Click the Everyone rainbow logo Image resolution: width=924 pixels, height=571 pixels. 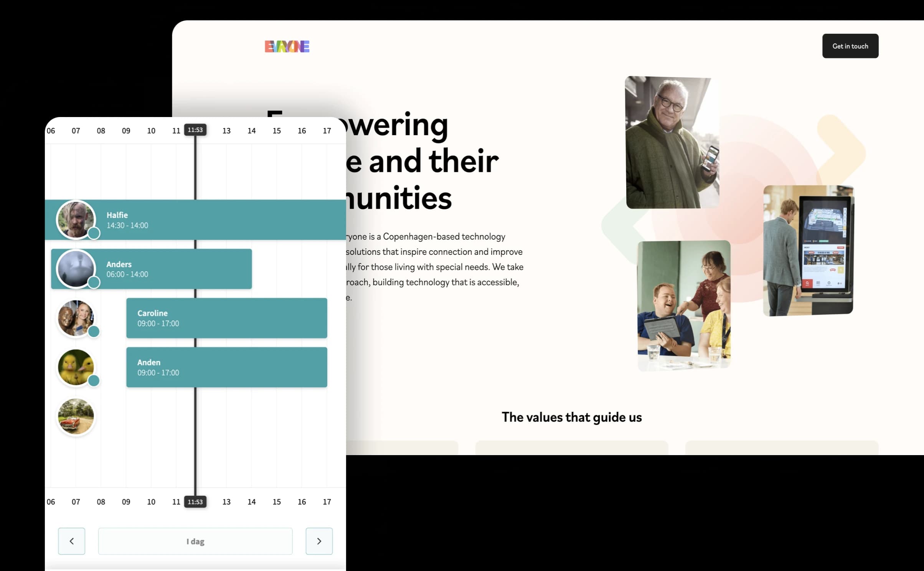coord(287,46)
